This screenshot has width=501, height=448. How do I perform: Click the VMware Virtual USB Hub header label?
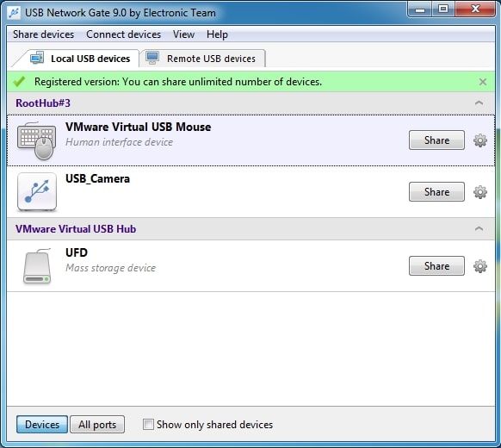pos(76,229)
